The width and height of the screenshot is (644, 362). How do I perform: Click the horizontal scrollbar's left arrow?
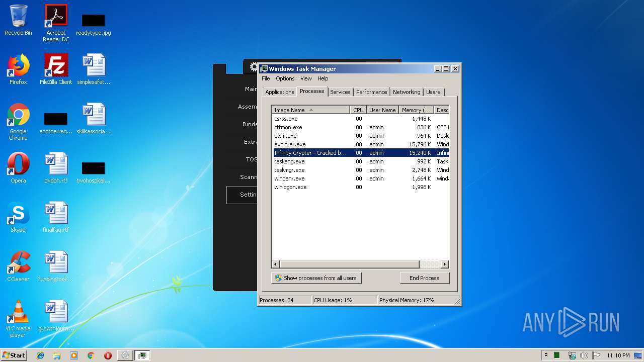click(x=276, y=264)
